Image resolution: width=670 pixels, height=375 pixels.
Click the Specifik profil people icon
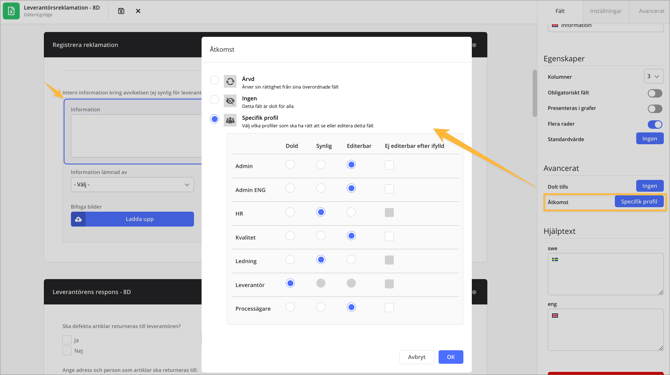click(230, 120)
